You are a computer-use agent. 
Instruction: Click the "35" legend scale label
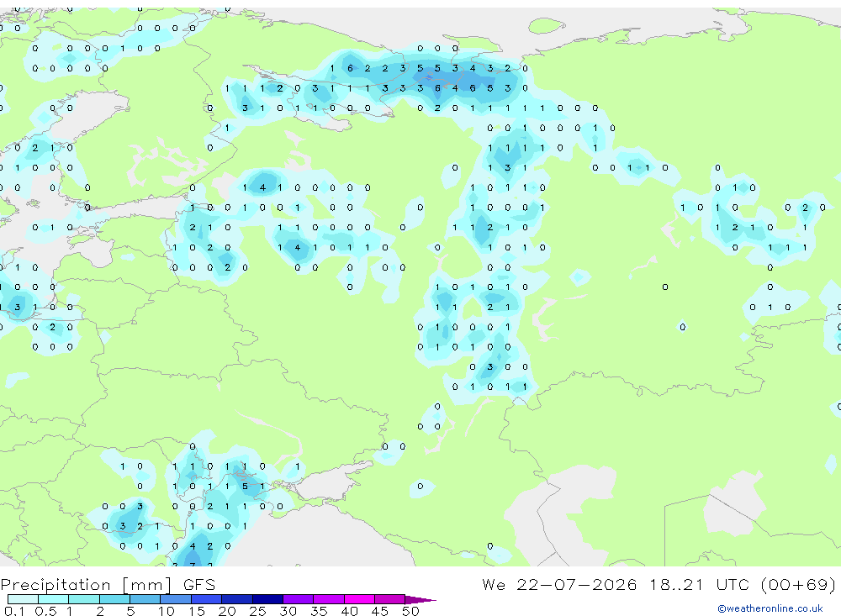click(319, 611)
